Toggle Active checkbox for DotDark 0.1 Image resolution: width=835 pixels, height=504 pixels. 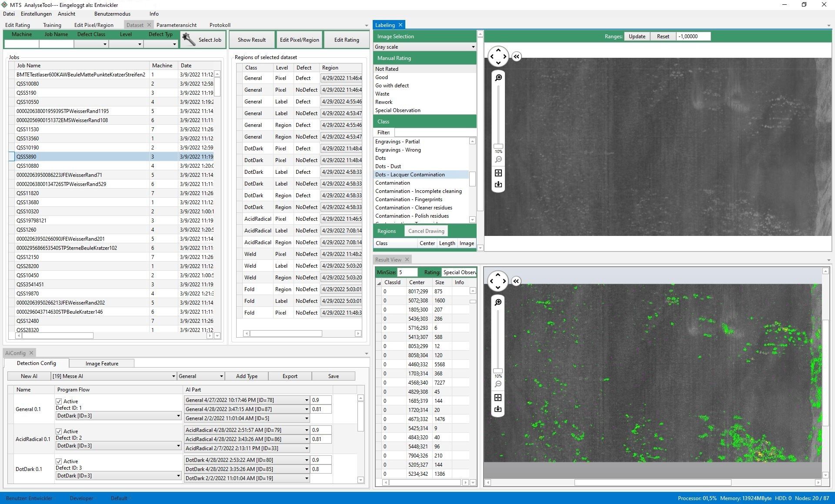click(59, 461)
